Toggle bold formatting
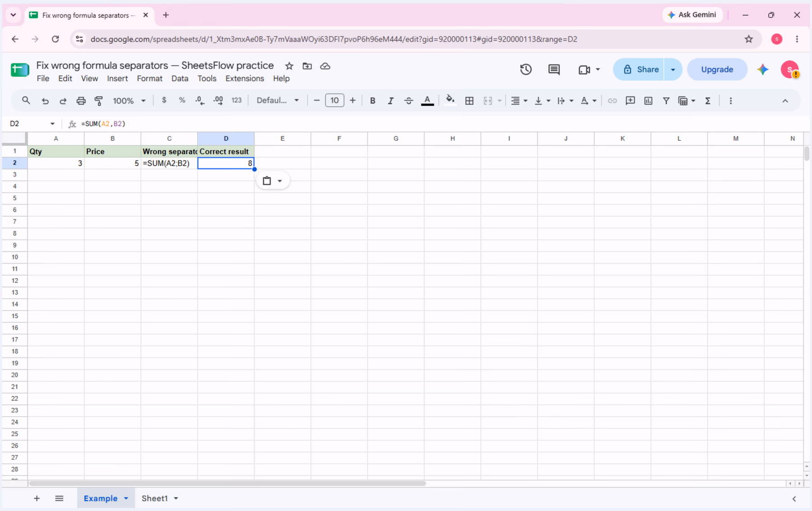Viewport: 812px width, 511px height. [x=373, y=101]
